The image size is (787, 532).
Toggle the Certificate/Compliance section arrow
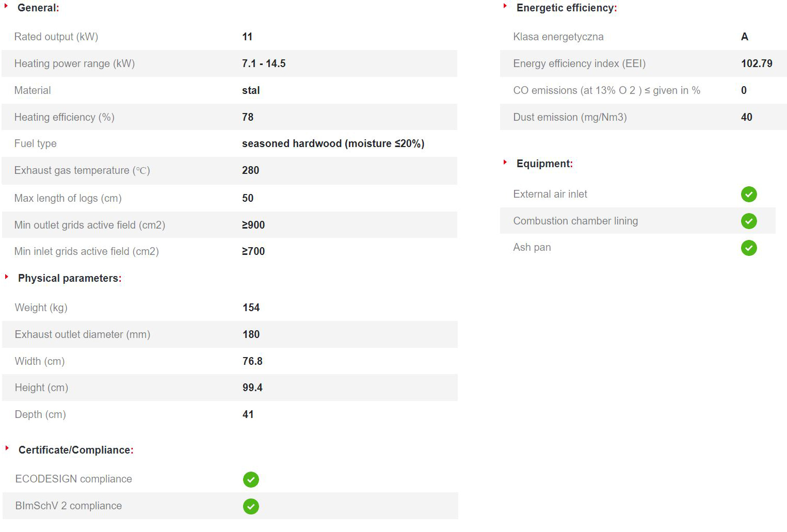[7, 448]
